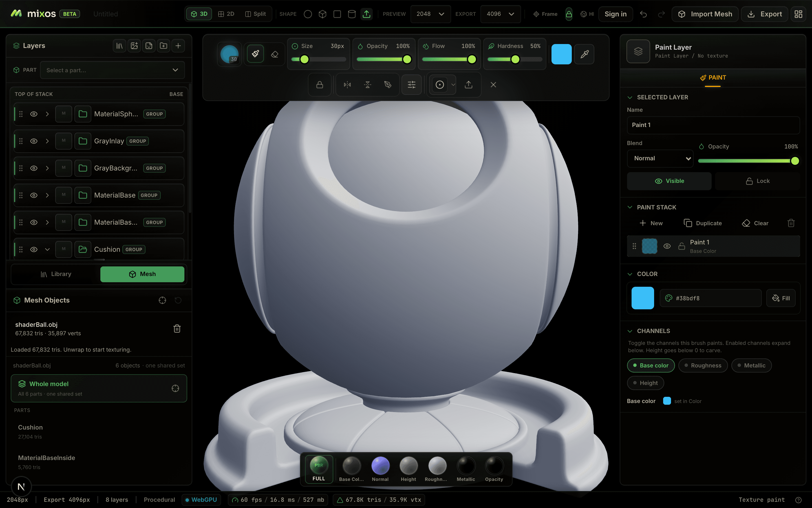Click the Export button
The width and height of the screenshot is (812, 508).
tap(764, 14)
